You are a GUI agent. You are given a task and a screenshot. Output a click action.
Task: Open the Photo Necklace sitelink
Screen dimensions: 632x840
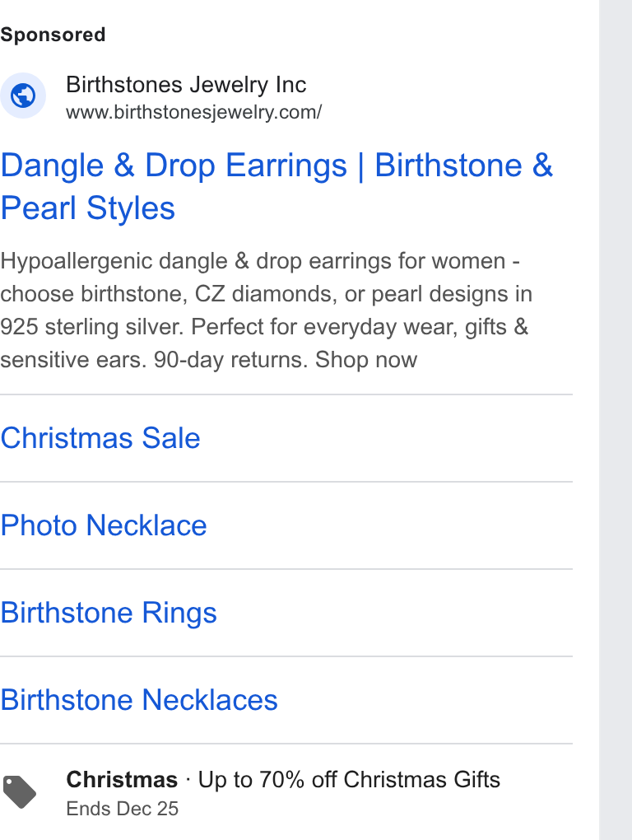pyautogui.click(x=104, y=525)
